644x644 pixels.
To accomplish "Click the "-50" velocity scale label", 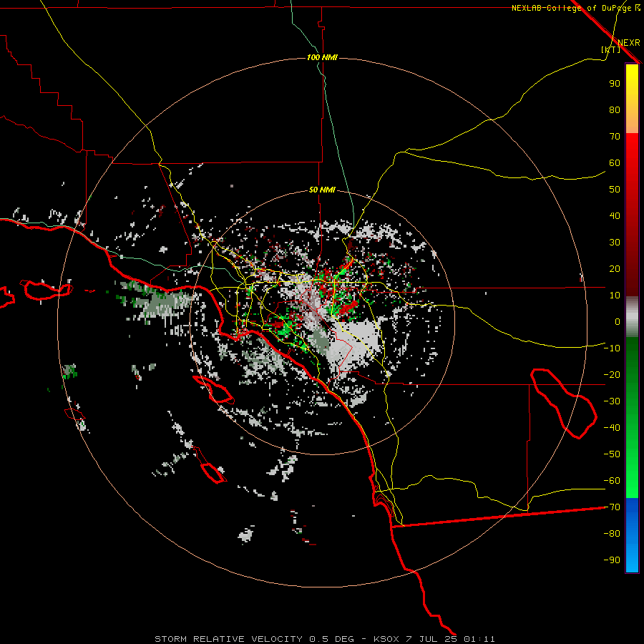I will coord(612,454).
